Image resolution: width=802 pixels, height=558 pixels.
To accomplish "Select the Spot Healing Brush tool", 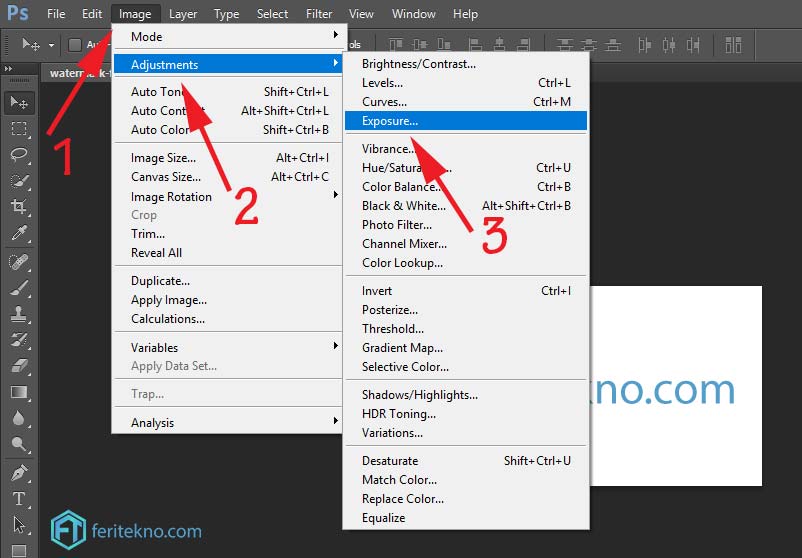I will coord(19,262).
